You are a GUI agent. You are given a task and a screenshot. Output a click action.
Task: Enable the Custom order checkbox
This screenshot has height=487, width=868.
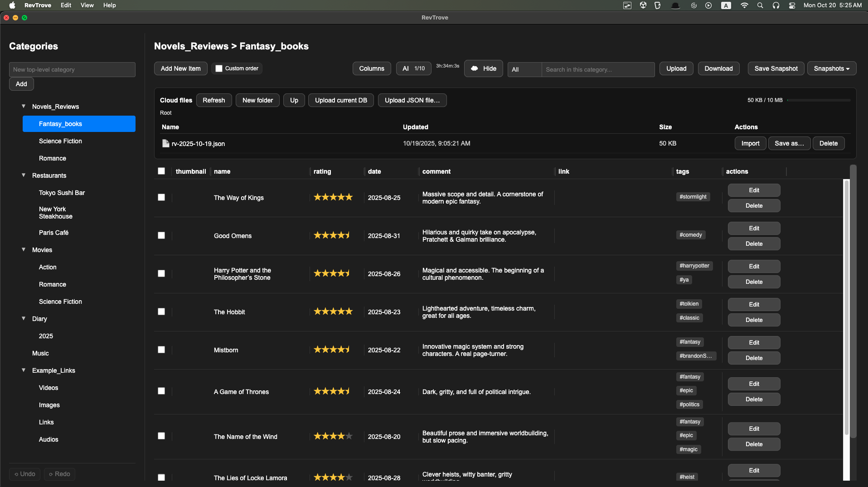(219, 68)
